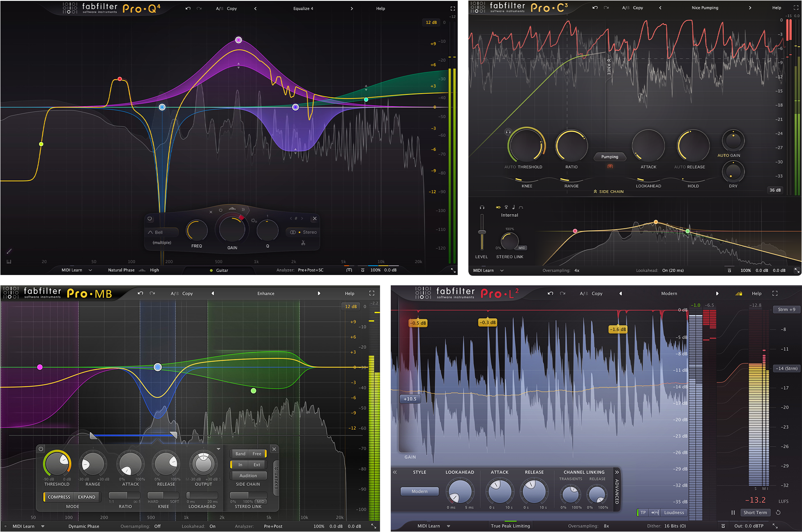
Task: Open the Help menu in Pro-L2
Action: 756,294
